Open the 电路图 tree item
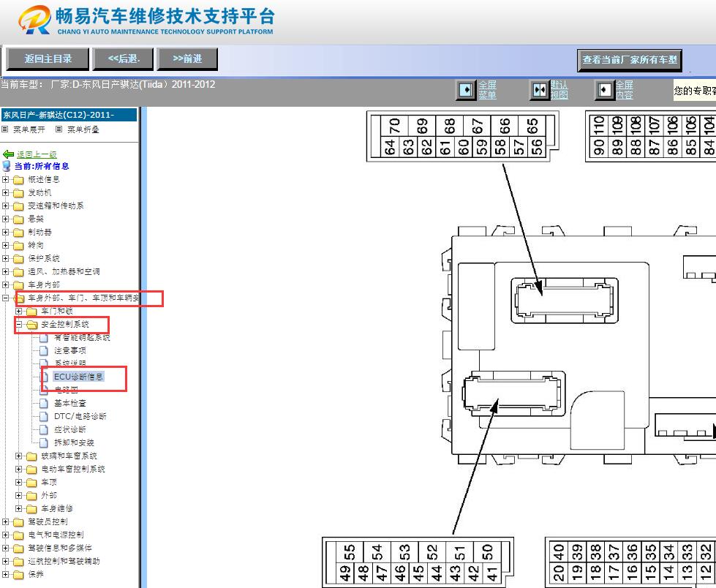 pos(67,390)
